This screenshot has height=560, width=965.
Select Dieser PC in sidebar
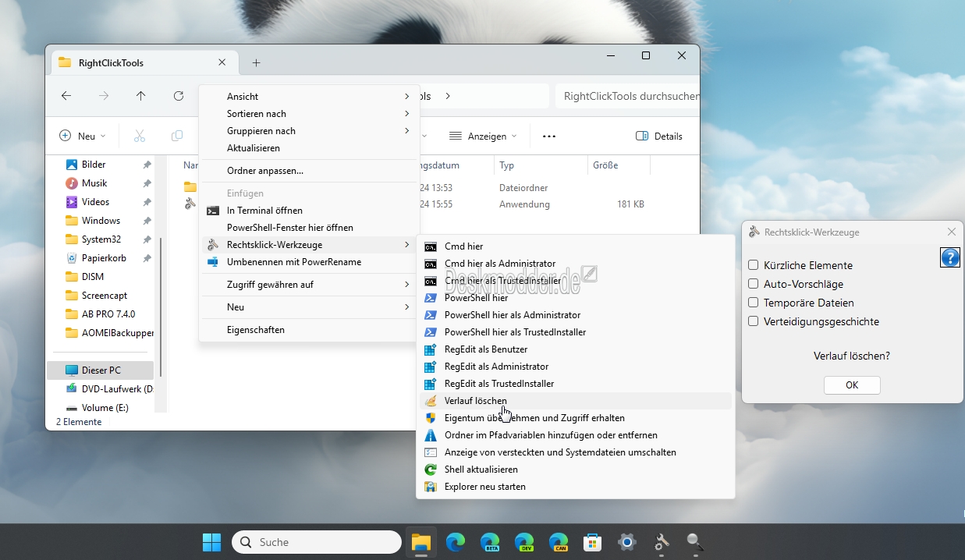point(101,370)
